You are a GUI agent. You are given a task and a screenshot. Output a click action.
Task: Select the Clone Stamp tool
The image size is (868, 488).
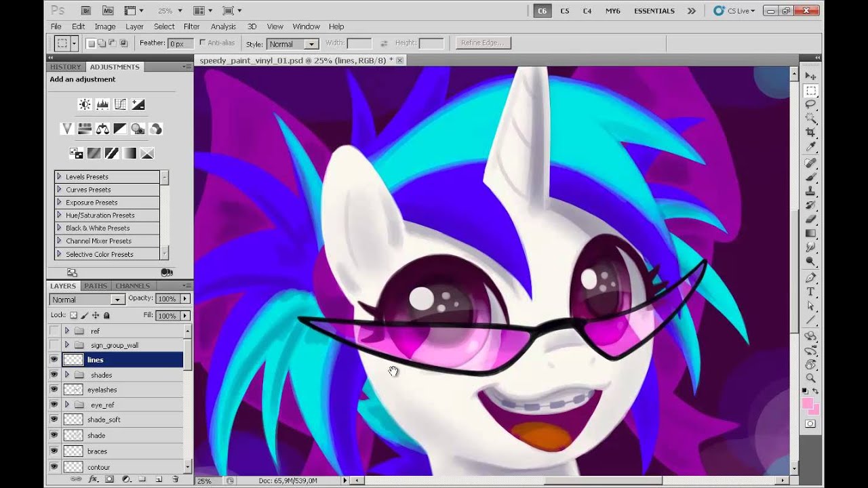[810, 192]
